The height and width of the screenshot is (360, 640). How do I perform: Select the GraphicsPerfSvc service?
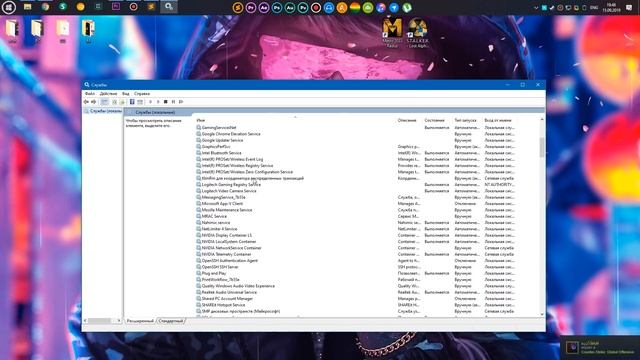pyautogui.click(x=355, y=147)
